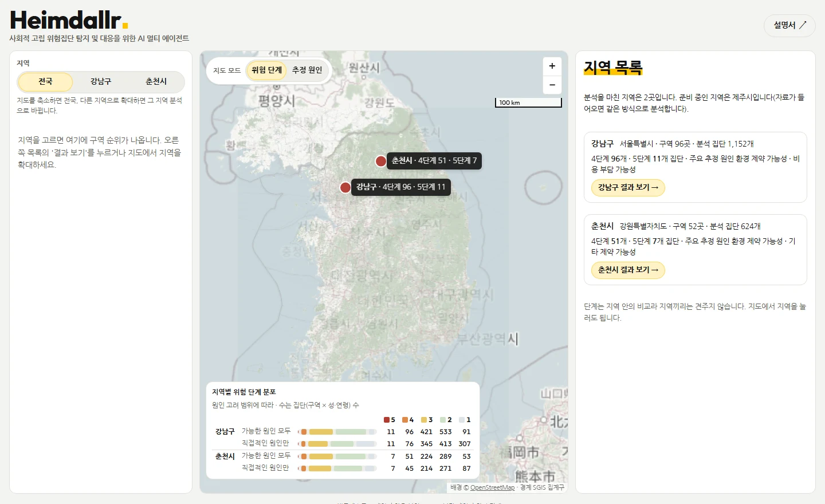Click the Heimdallr logo
This screenshot has height=504, width=825.
tap(68, 20)
